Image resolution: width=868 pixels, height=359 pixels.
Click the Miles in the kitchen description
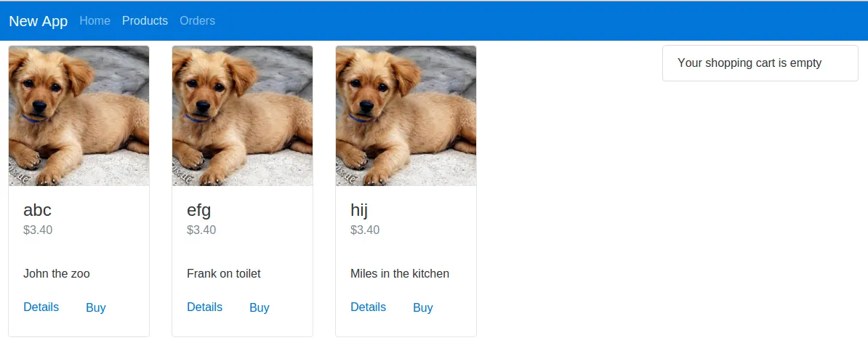tap(400, 274)
